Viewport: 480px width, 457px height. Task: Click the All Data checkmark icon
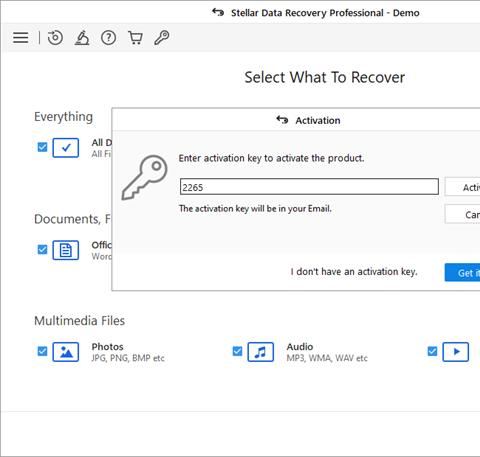coord(66,148)
